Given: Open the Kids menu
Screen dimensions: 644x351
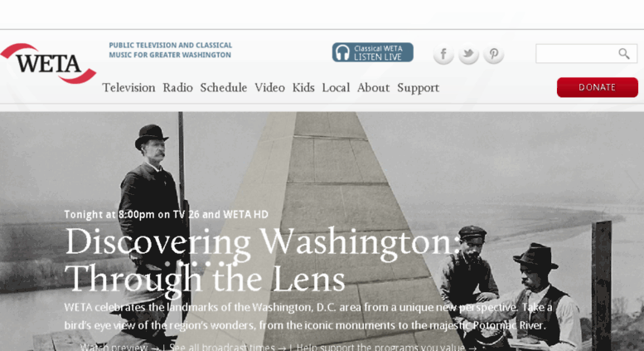Looking at the screenshot, I should click(x=303, y=88).
